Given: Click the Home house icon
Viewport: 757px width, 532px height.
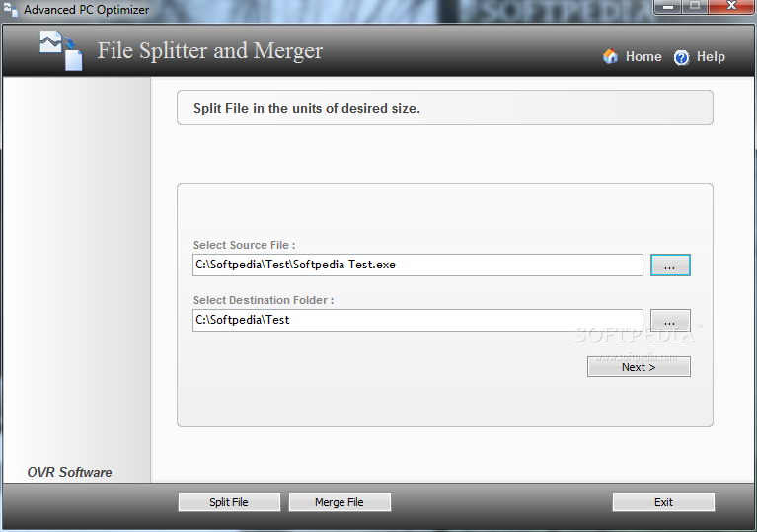Looking at the screenshot, I should click(x=610, y=56).
